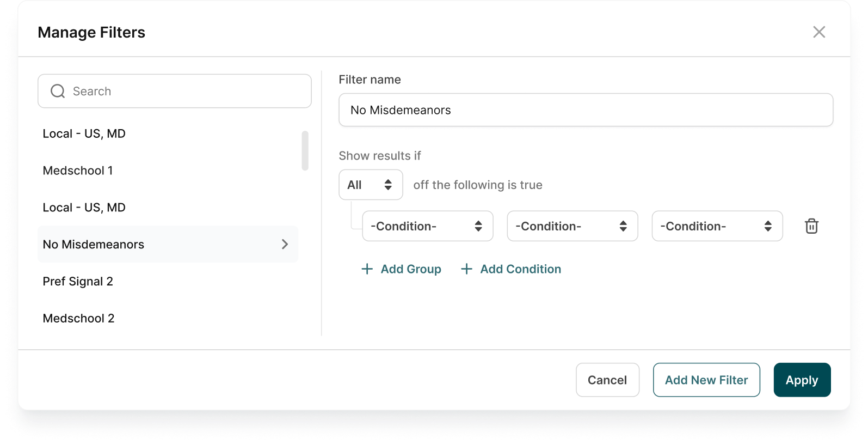Open the middle -Condition- dropdown
This screenshot has width=868, height=444.
pyautogui.click(x=572, y=226)
